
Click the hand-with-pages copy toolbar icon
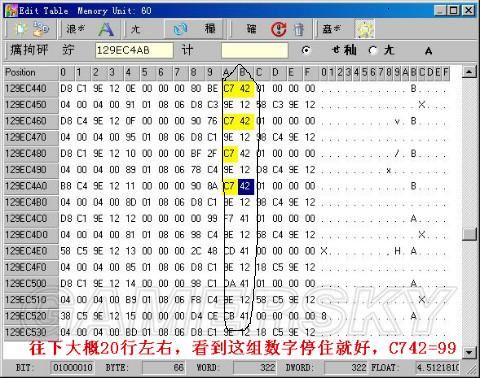click(41, 29)
